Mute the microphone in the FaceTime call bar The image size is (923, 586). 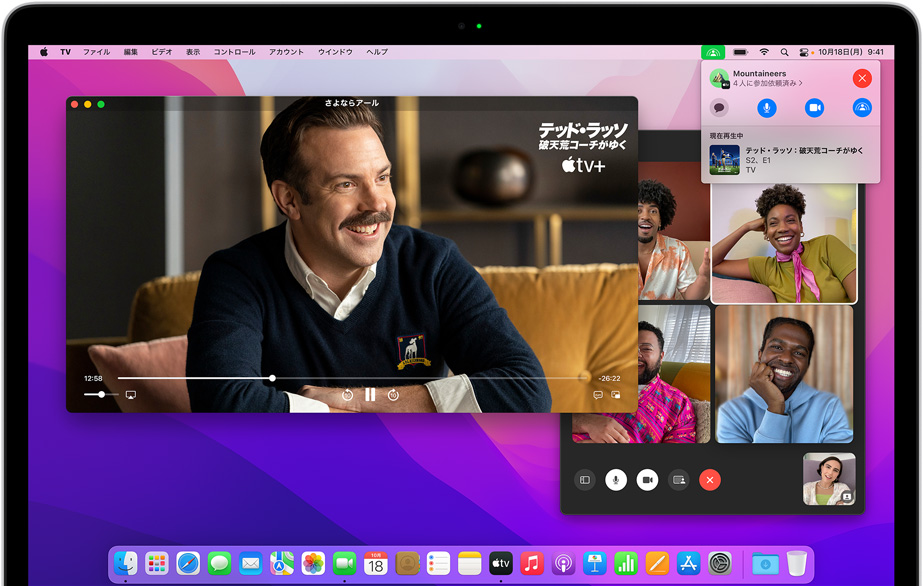pyautogui.click(x=615, y=479)
